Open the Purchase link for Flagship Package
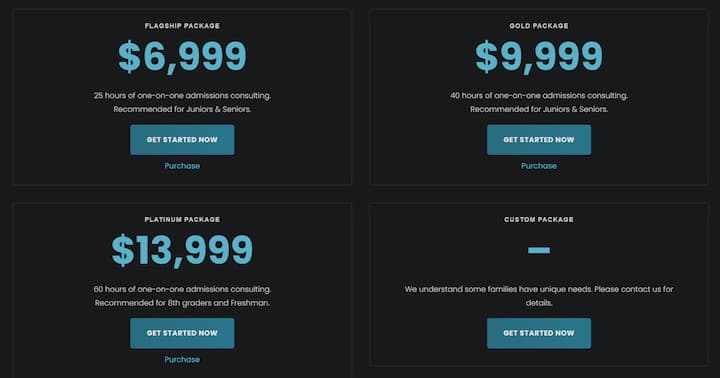 click(182, 166)
